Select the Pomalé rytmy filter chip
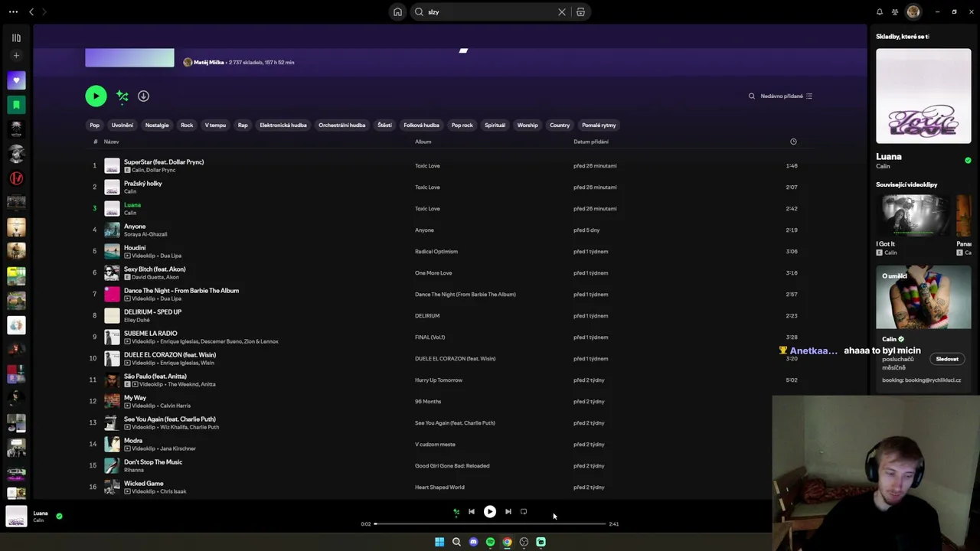980x551 pixels. pos(599,126)
